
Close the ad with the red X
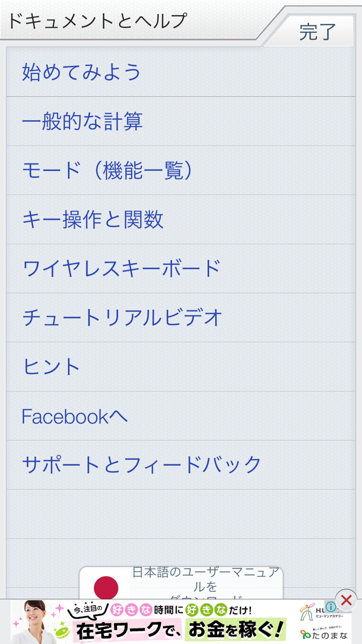click(x=346, y=600)
